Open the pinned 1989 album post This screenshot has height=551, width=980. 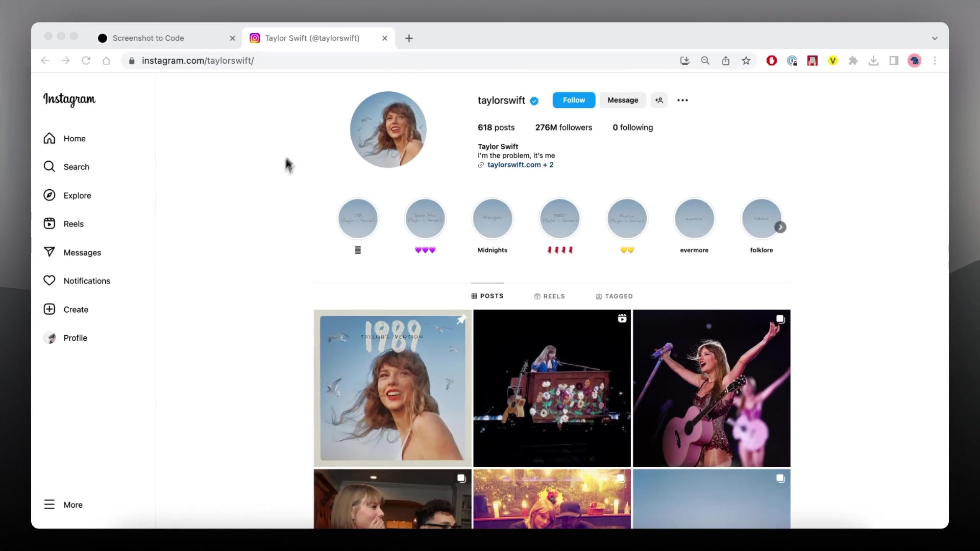393,388
